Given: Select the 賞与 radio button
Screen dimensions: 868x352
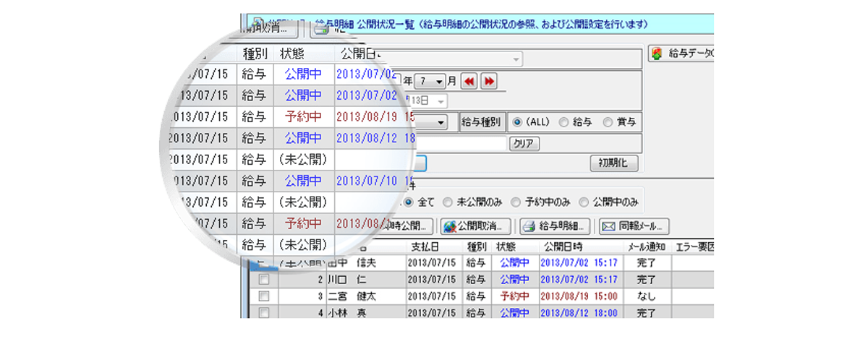Looking at the screenshot, I should (607, 122).
